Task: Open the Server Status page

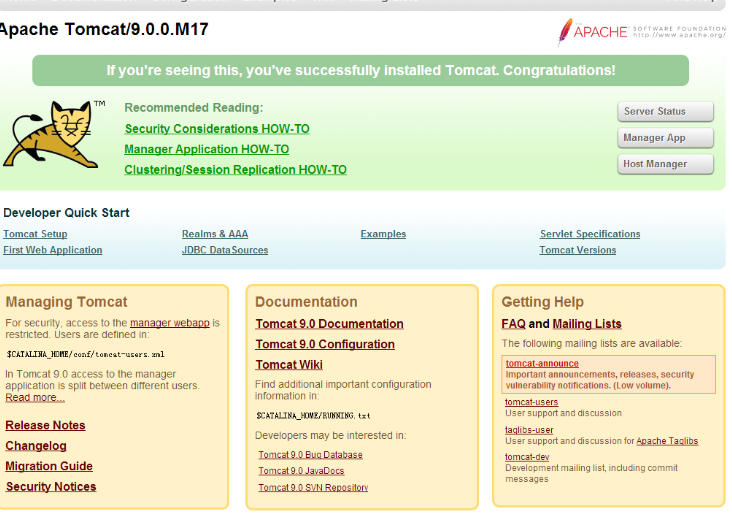Action: tap(665, 111)
